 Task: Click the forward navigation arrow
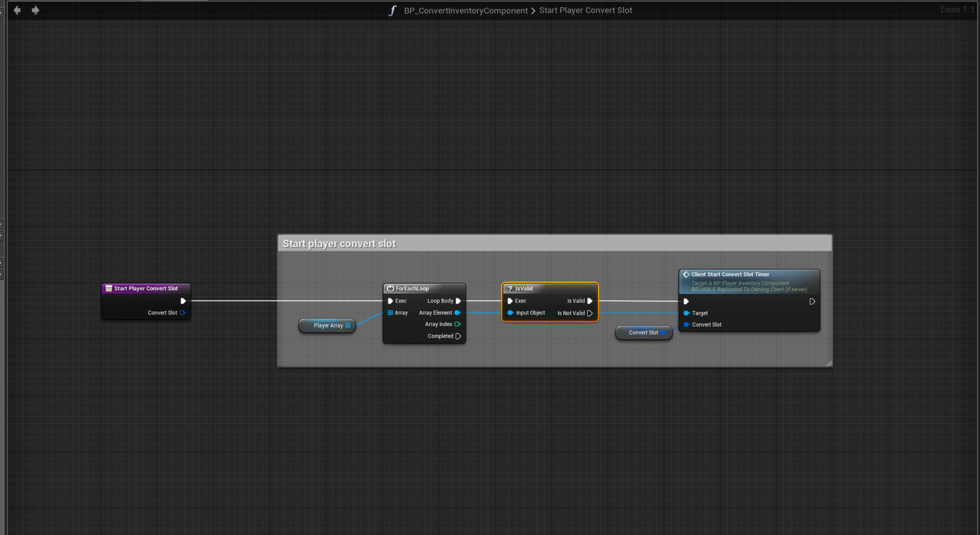[36, 10]
